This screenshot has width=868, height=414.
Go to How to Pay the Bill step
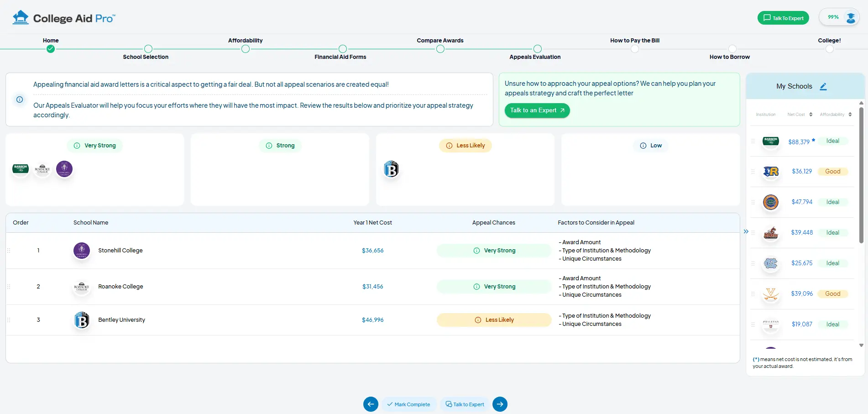tap(635, 49)
